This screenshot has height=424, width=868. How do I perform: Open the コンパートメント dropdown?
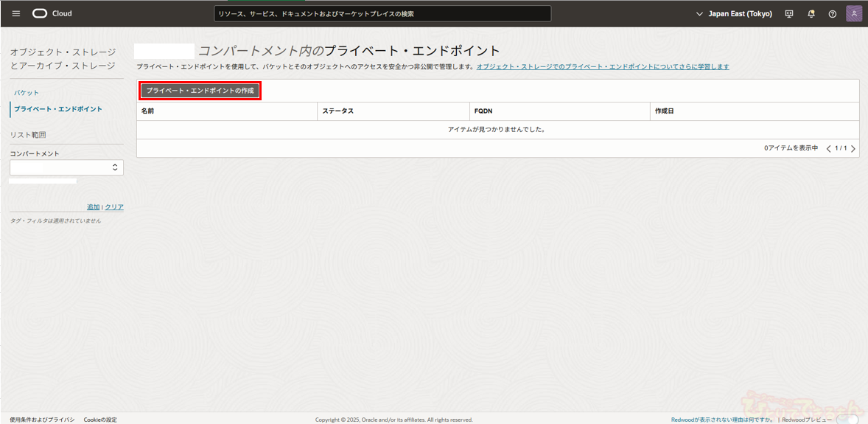point(66,167)
